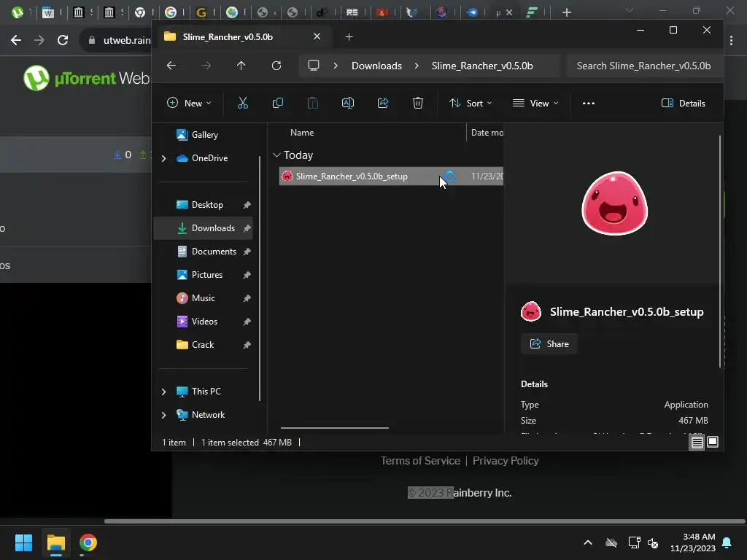Screen dimensions: 747x560
Task: Click the horizontal scrollbar in file list
Action: [335, 427]
